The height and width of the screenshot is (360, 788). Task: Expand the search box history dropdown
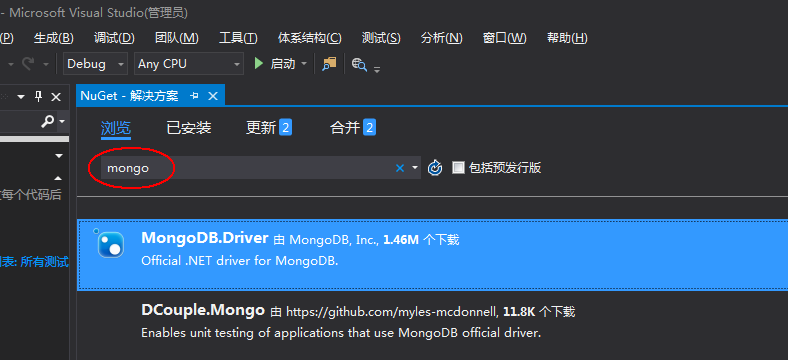coord(415,168)
